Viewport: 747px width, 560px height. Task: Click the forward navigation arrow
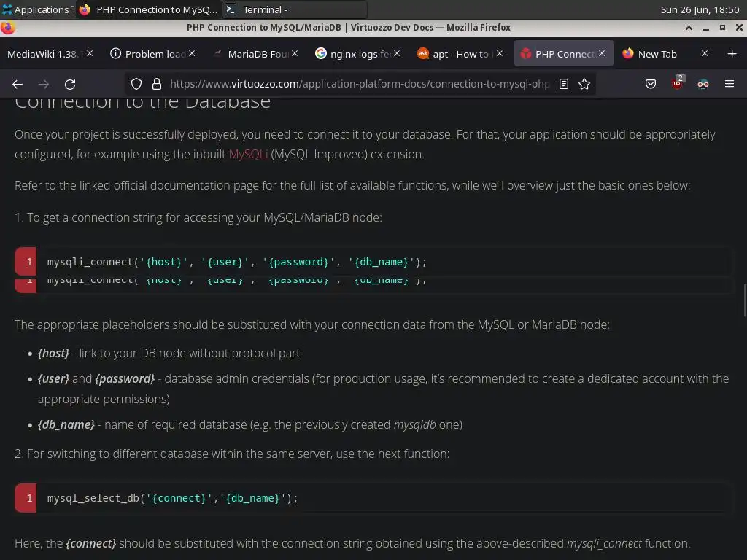(x=44, y=85)
